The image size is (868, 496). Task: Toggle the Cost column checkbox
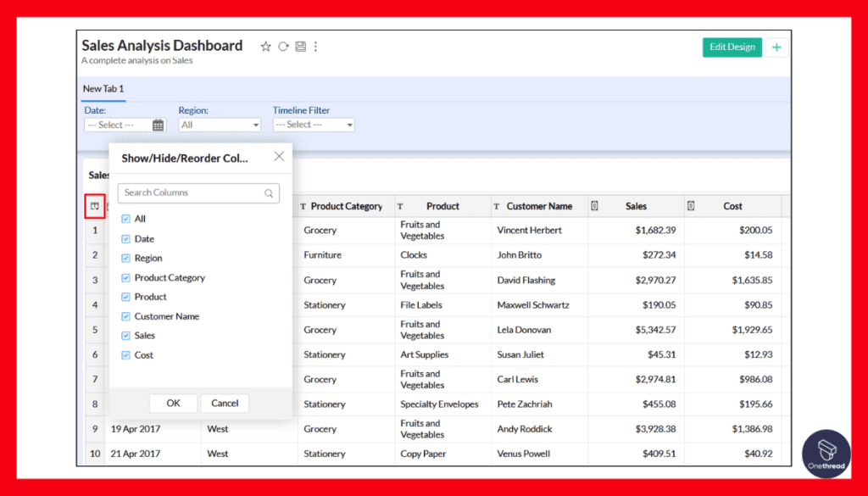125,355
